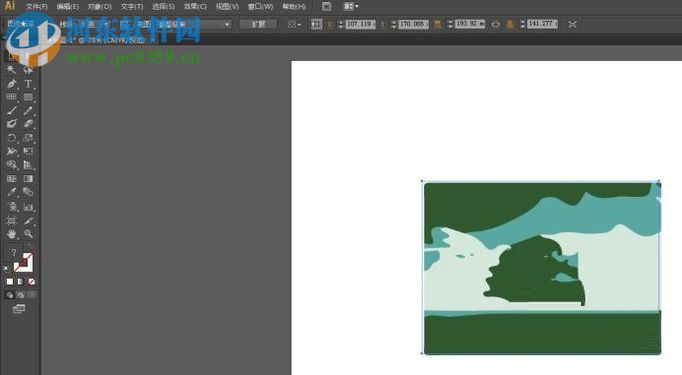The height and width of the screenshot is (375, 682).
Task: Select the Hand tool
Action: pos(11,234)
